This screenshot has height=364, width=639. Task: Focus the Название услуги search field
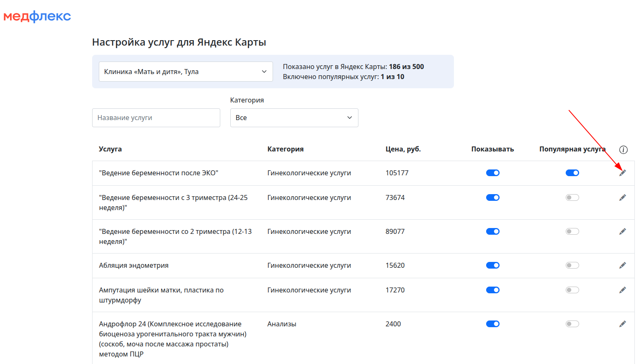(x=156, y=118)
